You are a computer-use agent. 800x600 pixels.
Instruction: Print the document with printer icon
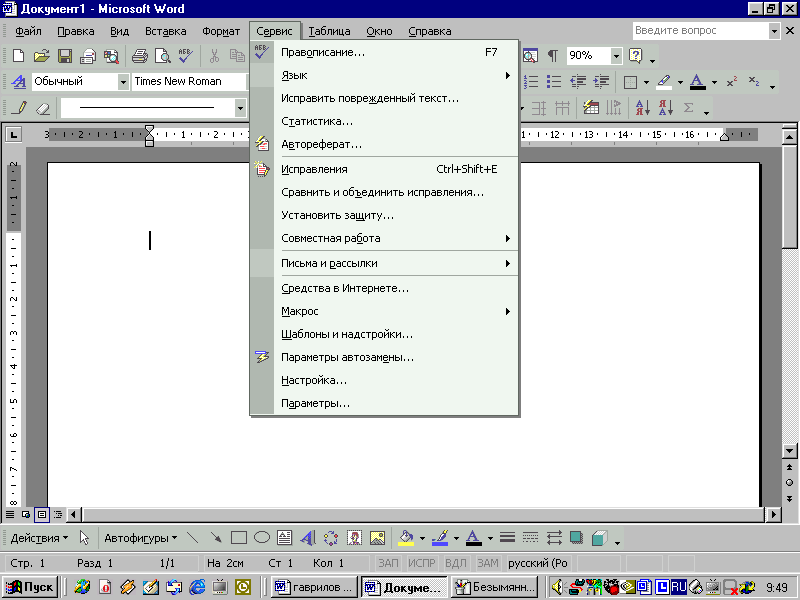[x=139, y=56]
